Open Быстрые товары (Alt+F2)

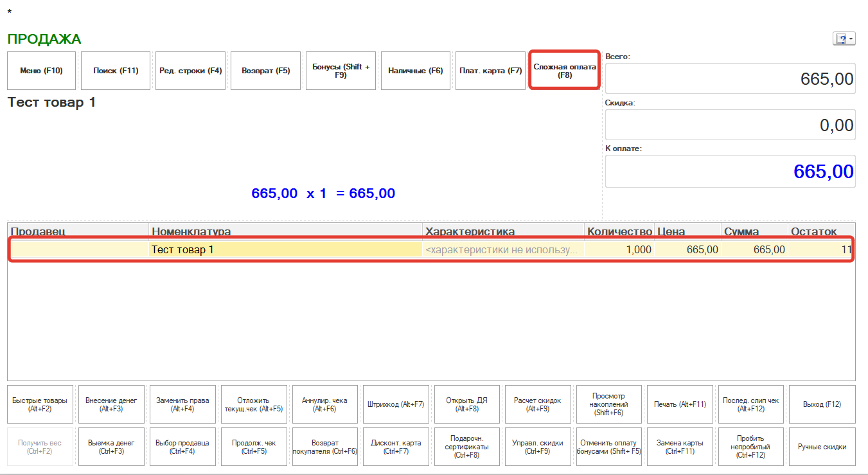[40, 404]
